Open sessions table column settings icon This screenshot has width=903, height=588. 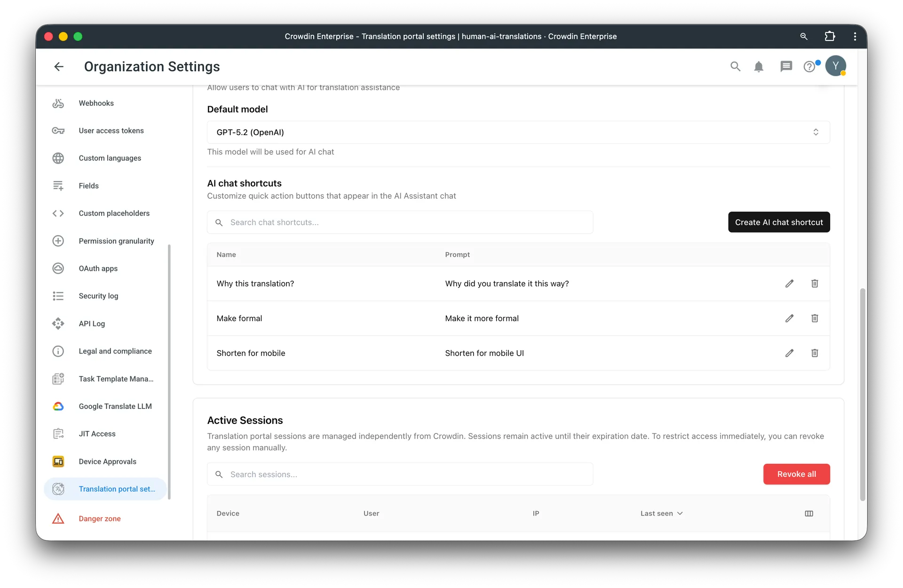809,513
